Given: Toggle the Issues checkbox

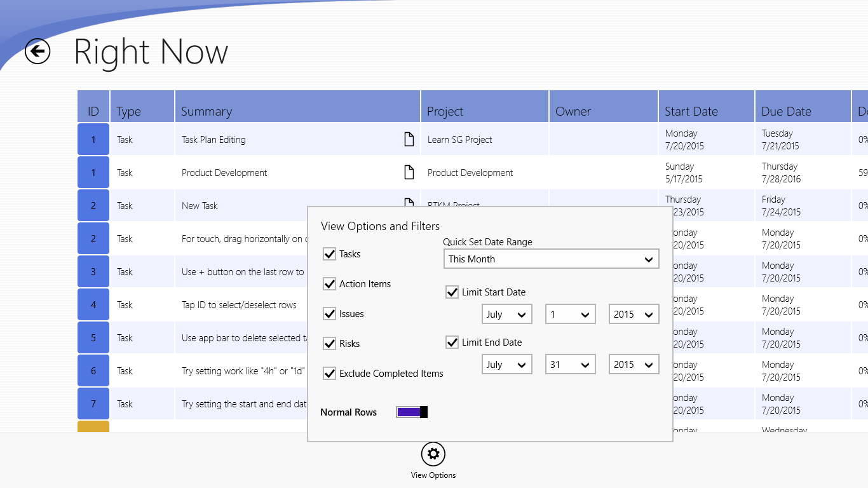Looking at the screenshot, I should (x=329, y=314).
